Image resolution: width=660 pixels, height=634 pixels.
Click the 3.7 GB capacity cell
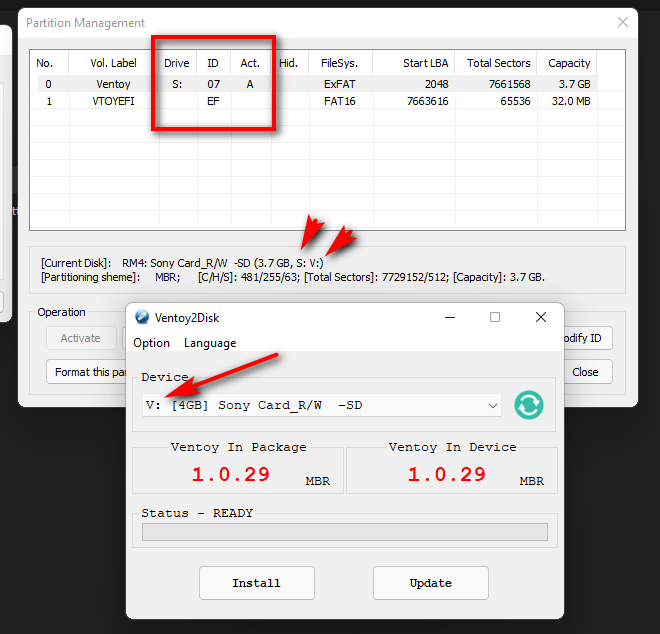tap(575, 84)
